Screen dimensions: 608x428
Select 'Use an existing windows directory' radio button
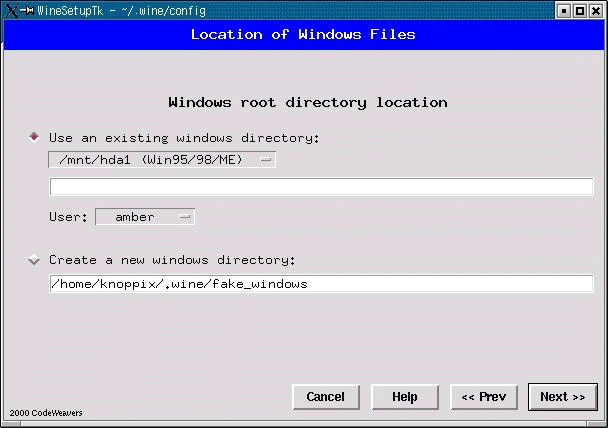34,137
